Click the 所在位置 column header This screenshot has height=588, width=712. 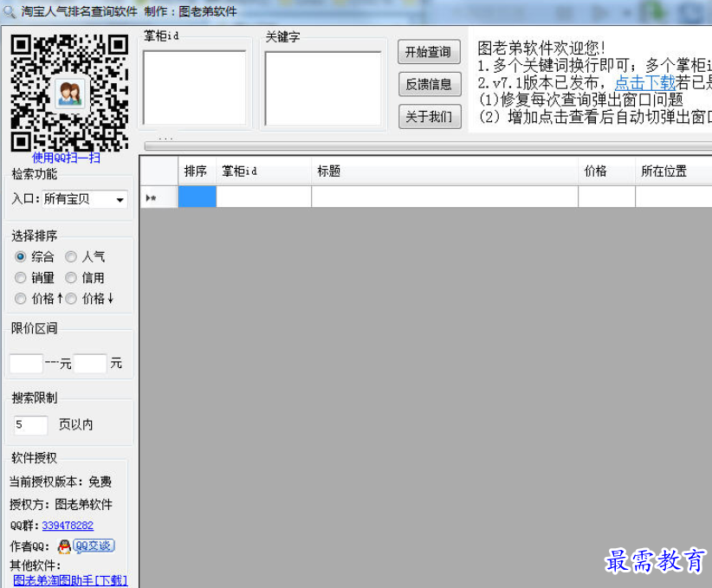point(674,171)
